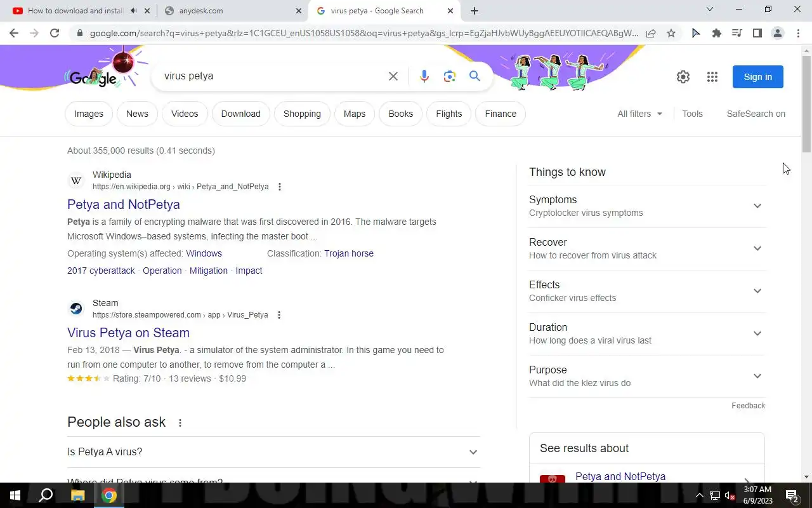Select the Maps filter
The image size is (812, 508).
(355, 114)
